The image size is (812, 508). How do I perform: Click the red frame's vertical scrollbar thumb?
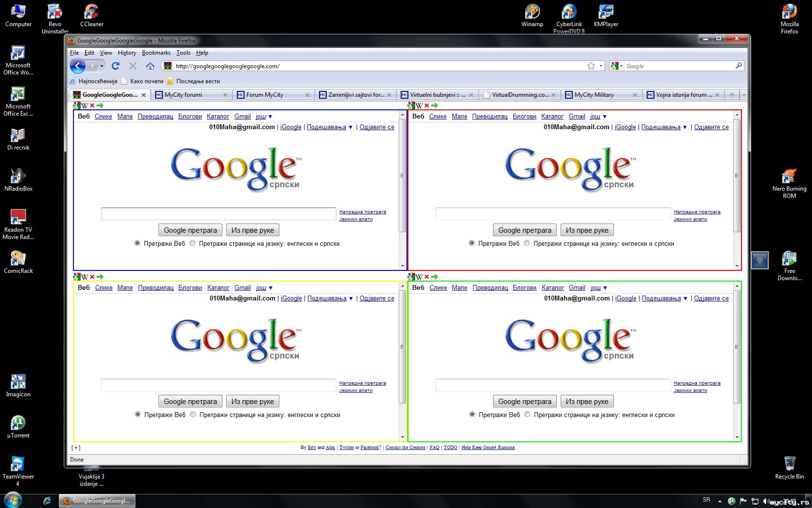pos(737,176)
